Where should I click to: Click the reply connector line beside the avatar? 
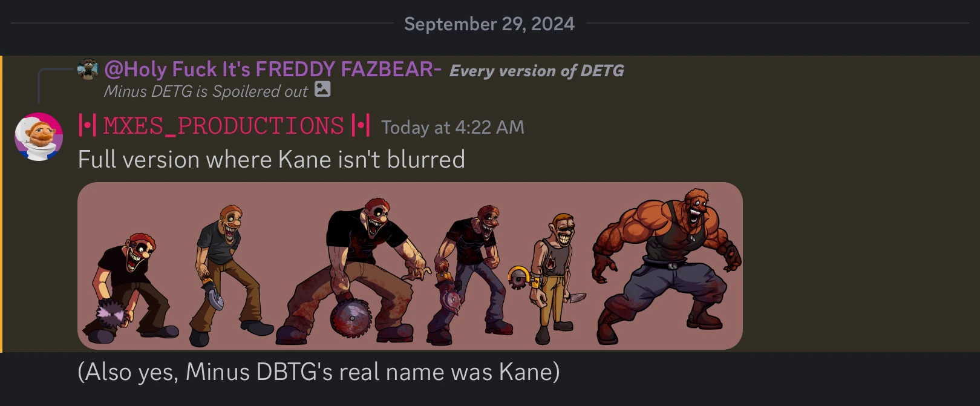tap(55, 86)
